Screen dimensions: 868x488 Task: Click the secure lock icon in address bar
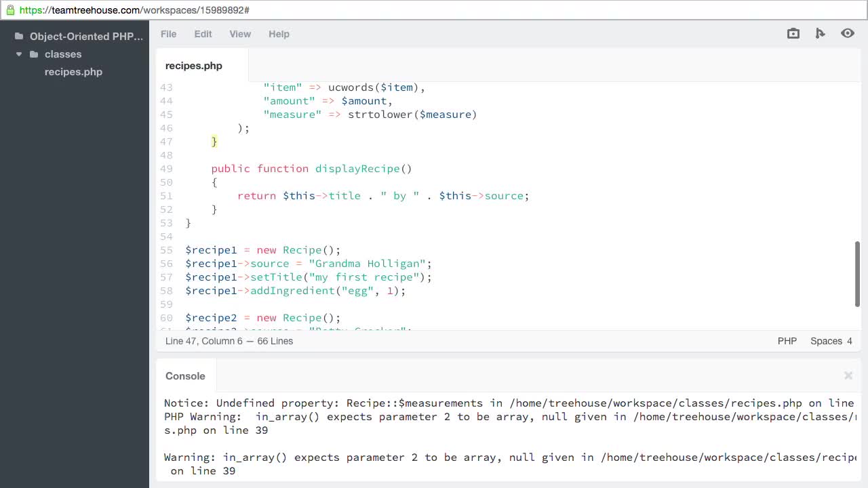(x=10, y=10)
